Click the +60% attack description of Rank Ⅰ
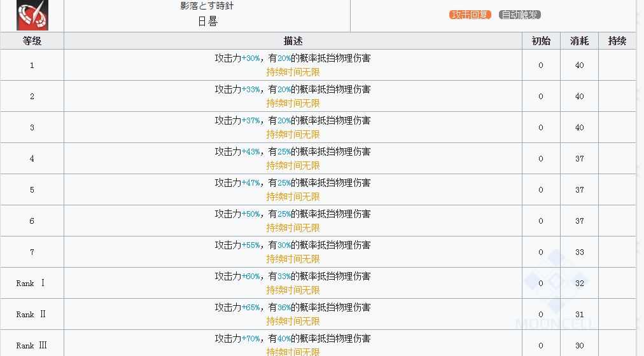644x356 pixels. pyautogui.click(x=251, y=277)
